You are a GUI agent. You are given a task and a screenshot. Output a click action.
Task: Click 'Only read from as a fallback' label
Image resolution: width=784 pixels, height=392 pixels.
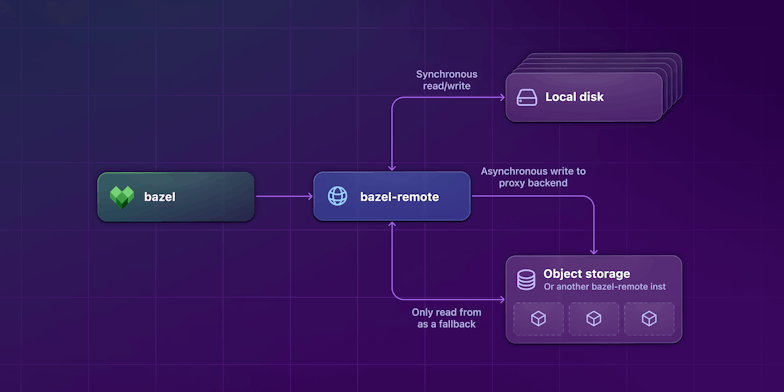pos(446,318)
